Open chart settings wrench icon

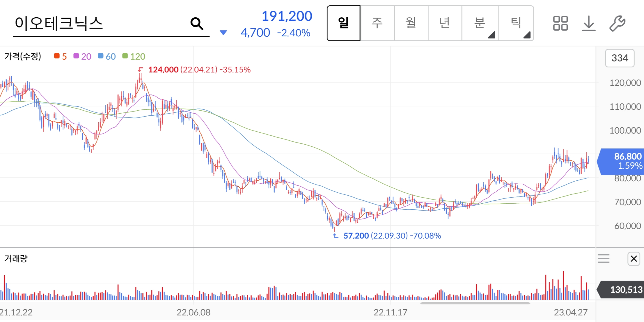coord(617,23)
